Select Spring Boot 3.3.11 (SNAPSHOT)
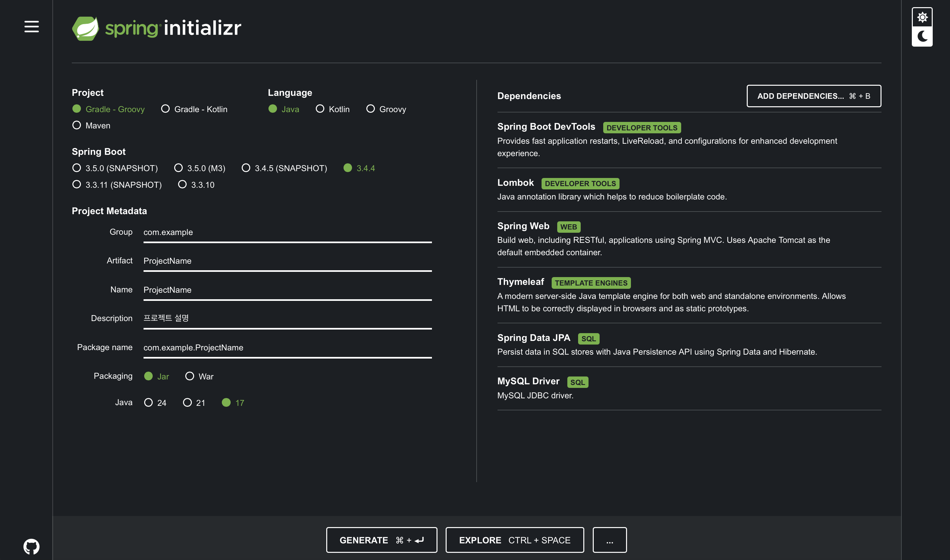Viewport: 950px width, 560px height. click(117, 184)
